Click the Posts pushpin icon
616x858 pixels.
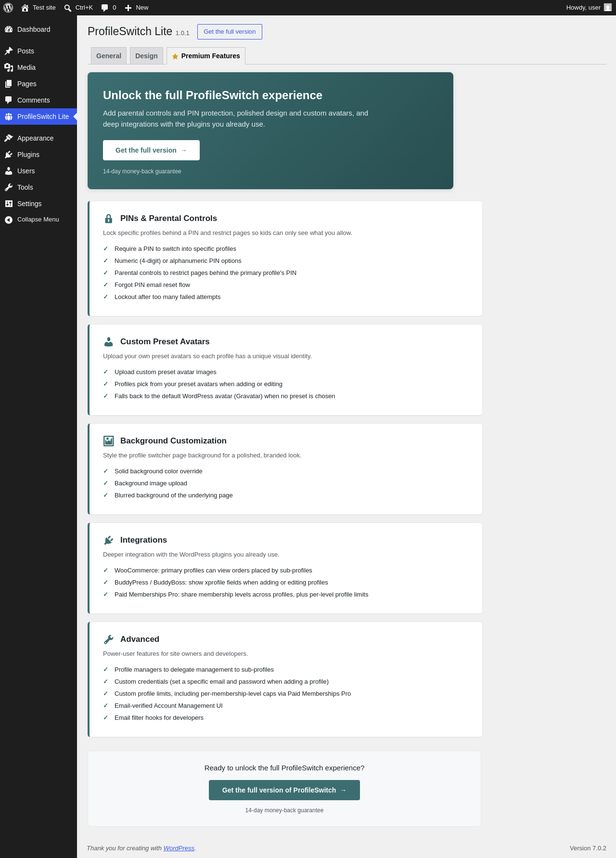coord(9,51)
